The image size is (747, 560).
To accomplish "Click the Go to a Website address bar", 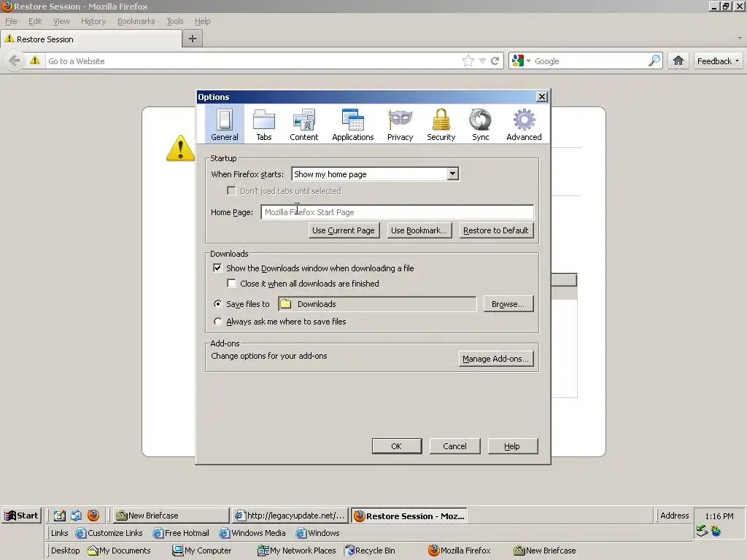I will (252, 61).
